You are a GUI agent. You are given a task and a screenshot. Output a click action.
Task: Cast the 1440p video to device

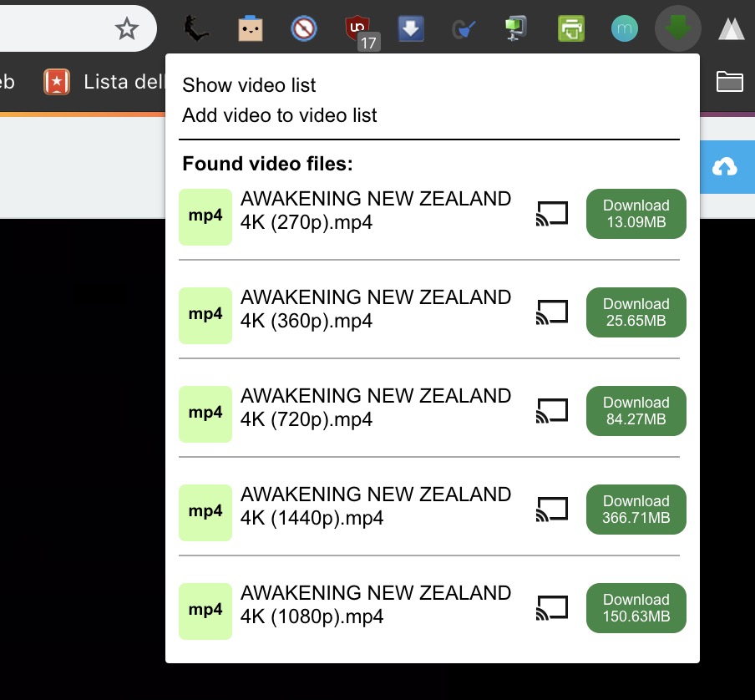551,510
